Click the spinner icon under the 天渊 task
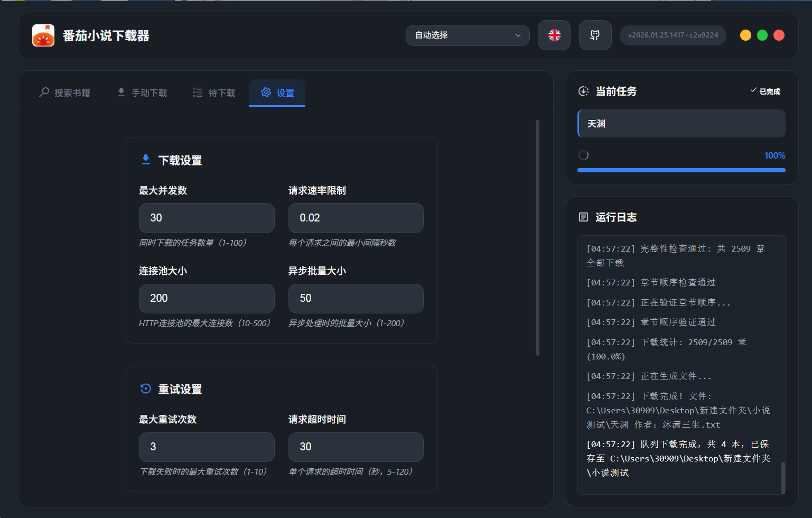The height and width of the screenshot is (518, 812). point(583,155)
